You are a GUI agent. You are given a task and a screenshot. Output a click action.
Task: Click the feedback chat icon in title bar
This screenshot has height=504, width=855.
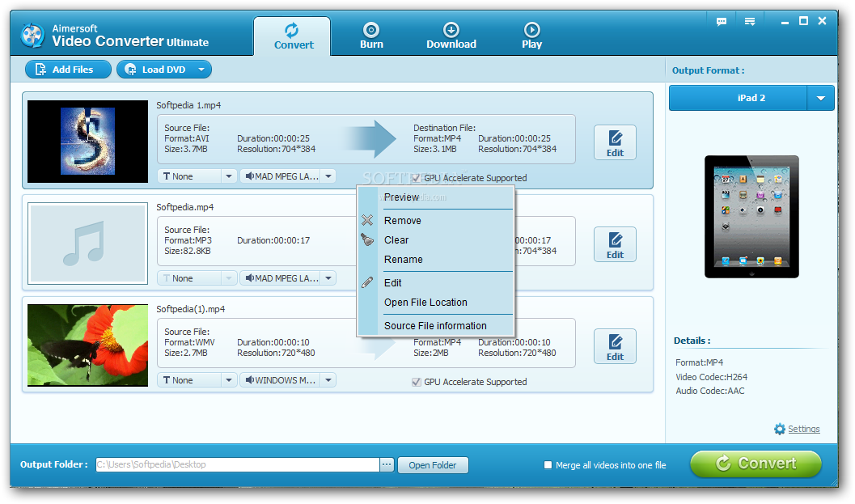pyautogui.click(x=721, y=22)
